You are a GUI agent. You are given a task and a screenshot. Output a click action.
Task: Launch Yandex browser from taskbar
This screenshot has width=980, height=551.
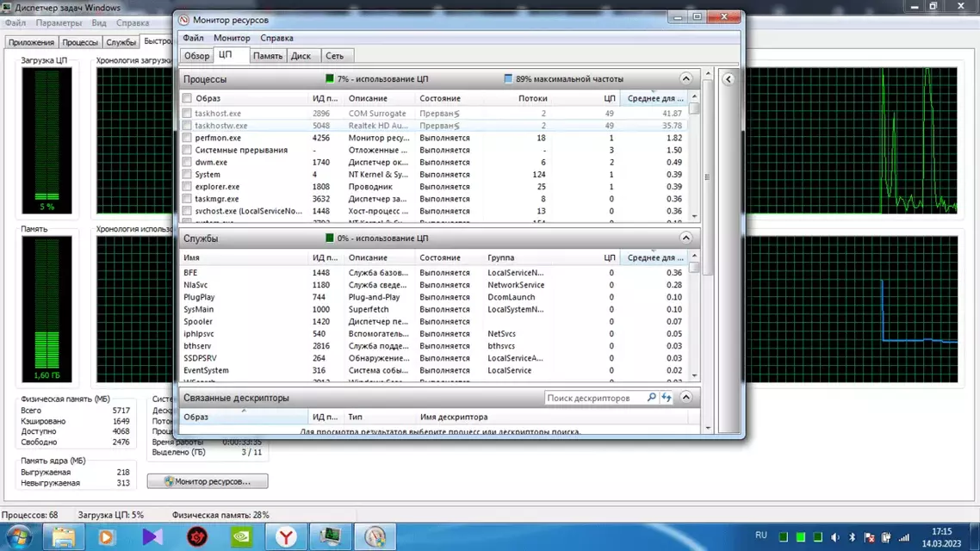286,536
